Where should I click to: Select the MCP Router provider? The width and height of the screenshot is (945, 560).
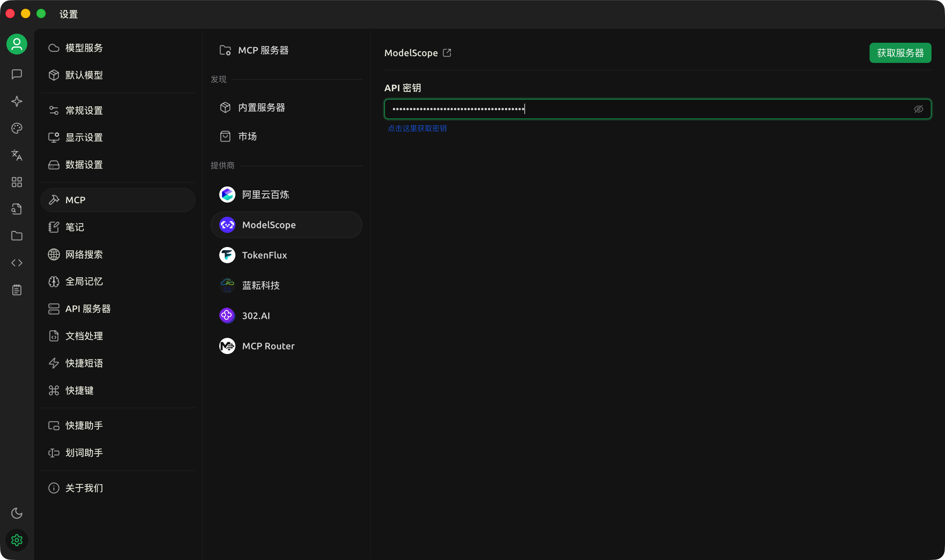268,346
